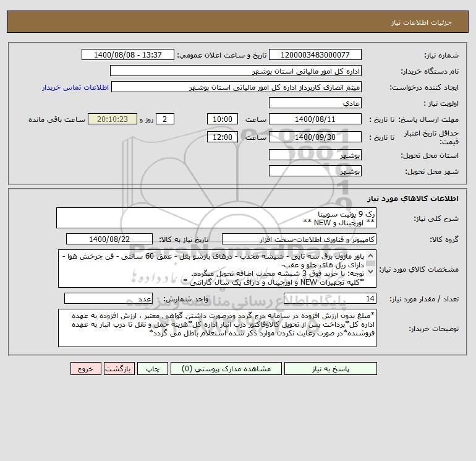Click the تاریخ و ساعت اعلان عمومی label
476x461 pixels.
(x=221, y=55)
